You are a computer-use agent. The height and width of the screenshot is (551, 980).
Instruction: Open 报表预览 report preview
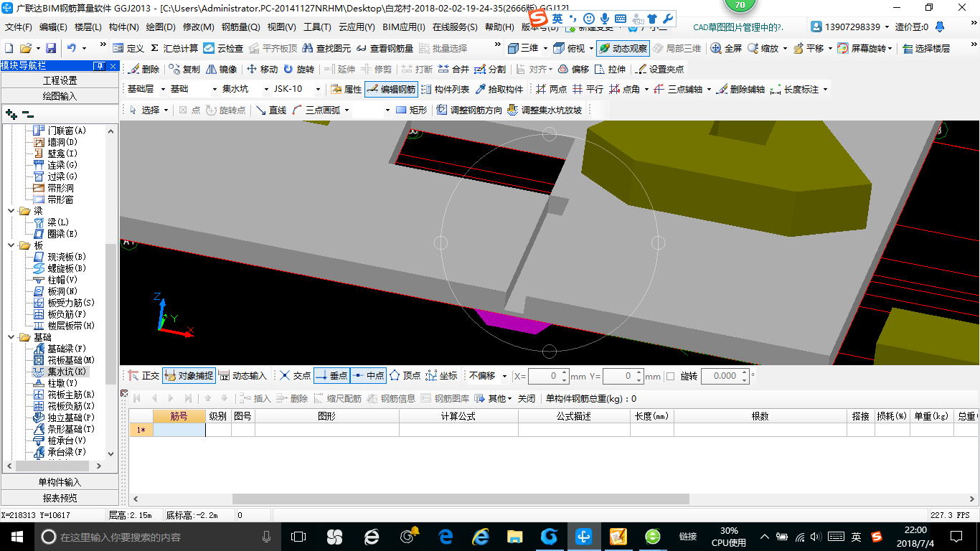(60, 498)
